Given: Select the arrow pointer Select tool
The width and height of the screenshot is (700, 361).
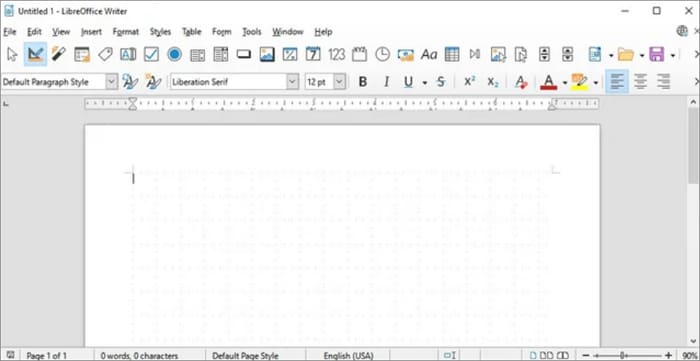Looking at the screenshot, I should point(12,54).
